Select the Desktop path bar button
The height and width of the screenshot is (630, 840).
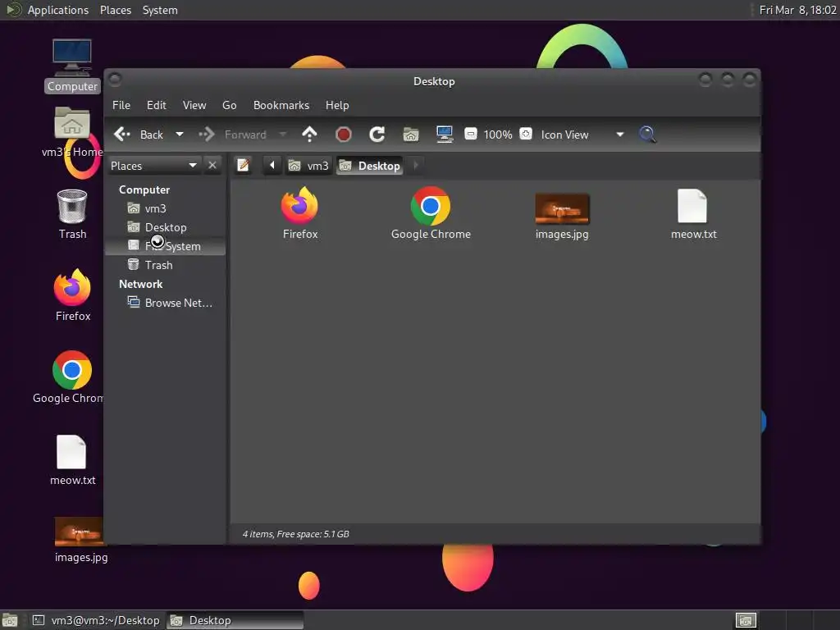[370, 166]
